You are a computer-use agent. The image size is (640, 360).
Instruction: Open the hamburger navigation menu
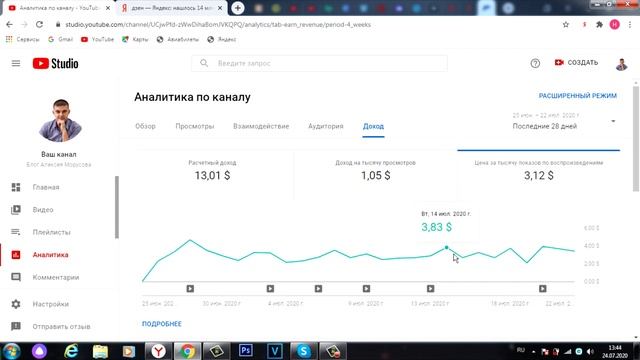(16, 63)
